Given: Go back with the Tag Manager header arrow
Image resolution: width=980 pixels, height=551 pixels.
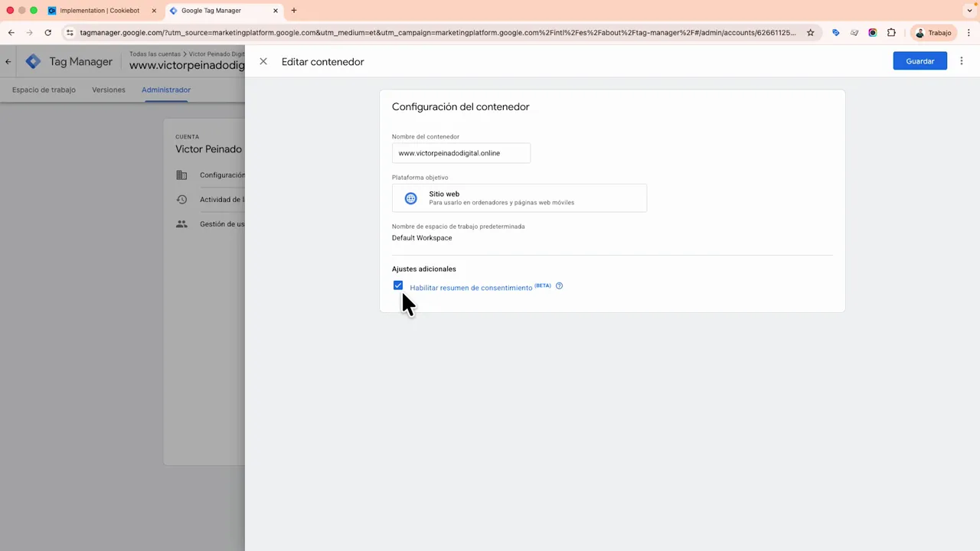Looking at the screenshot, I should pyautogui.click(x=8, y=61).
